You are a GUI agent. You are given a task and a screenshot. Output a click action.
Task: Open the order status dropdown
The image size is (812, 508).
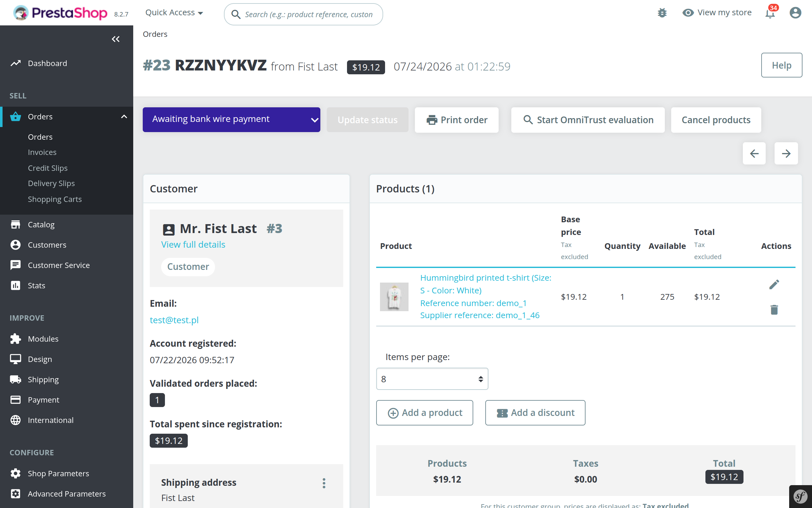232,120
